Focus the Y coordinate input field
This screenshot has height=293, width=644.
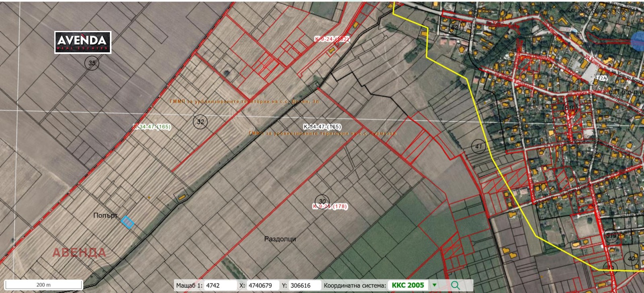point(304,285)
